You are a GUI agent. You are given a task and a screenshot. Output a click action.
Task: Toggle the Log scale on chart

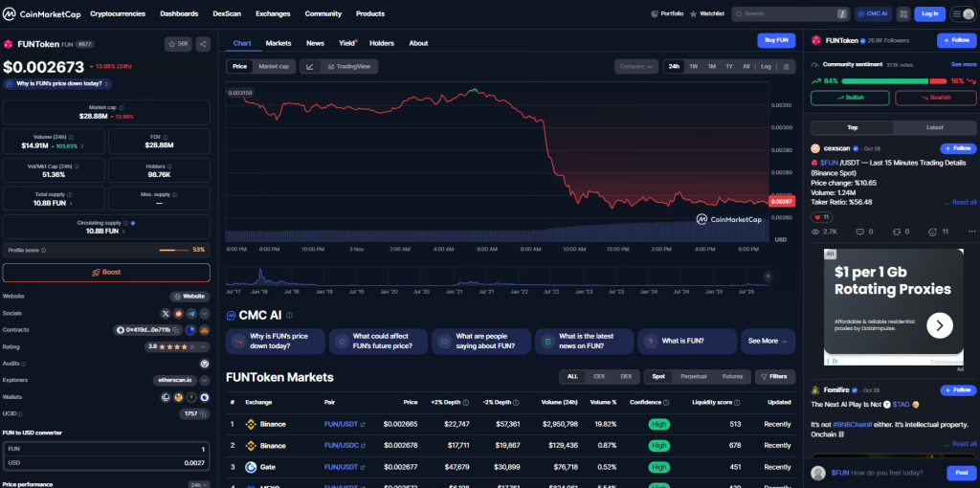[766, 66]
